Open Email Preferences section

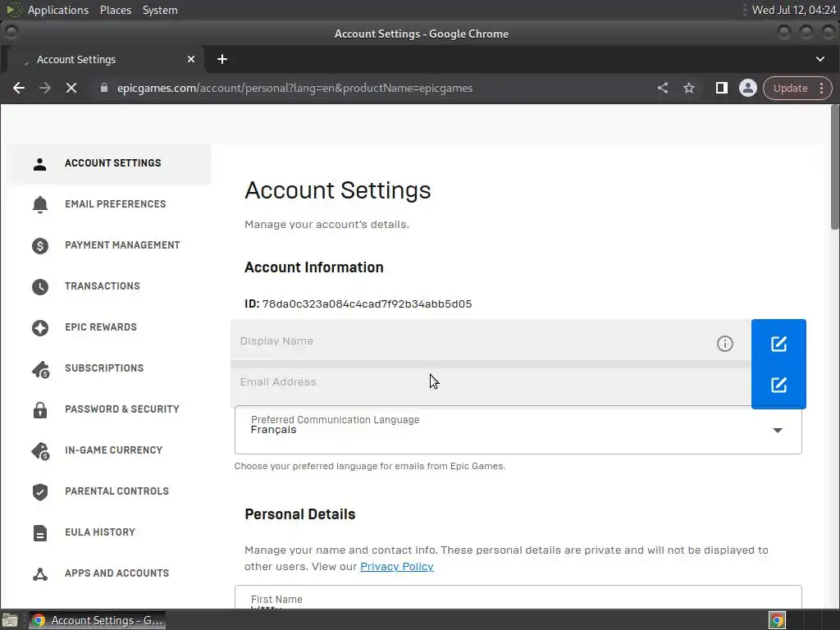pyautogui.click(x=115, y=204)
